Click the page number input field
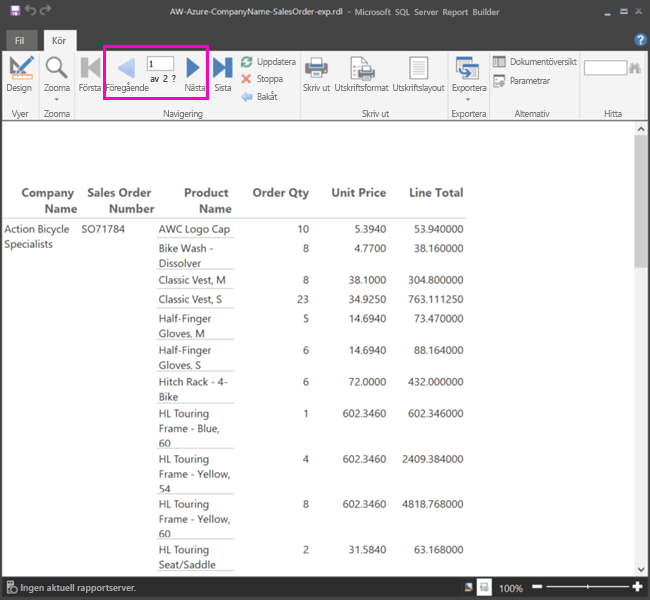Screen dimensions: 650x600 pyautogui.click(x=160, y=64)
